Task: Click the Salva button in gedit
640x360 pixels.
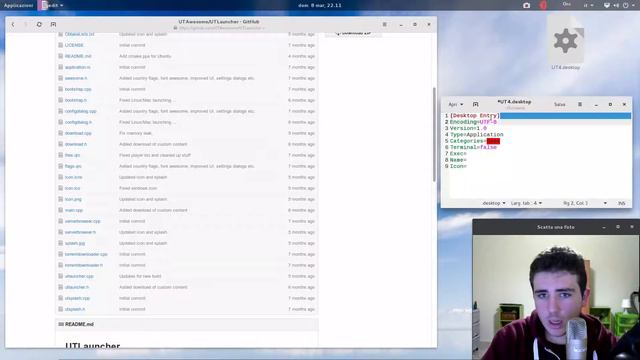Action: coord(560,105)
